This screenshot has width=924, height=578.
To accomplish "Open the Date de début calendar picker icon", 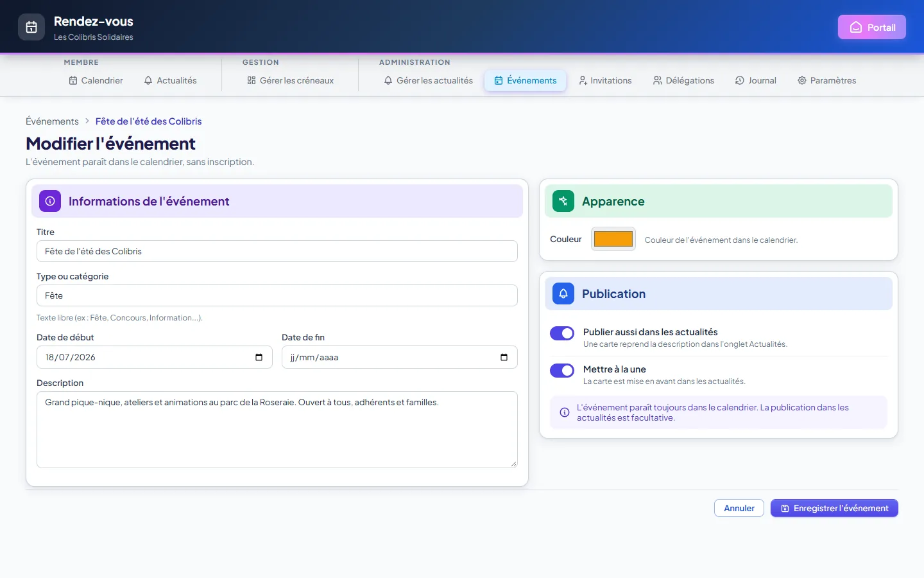I will click(259, 357).
